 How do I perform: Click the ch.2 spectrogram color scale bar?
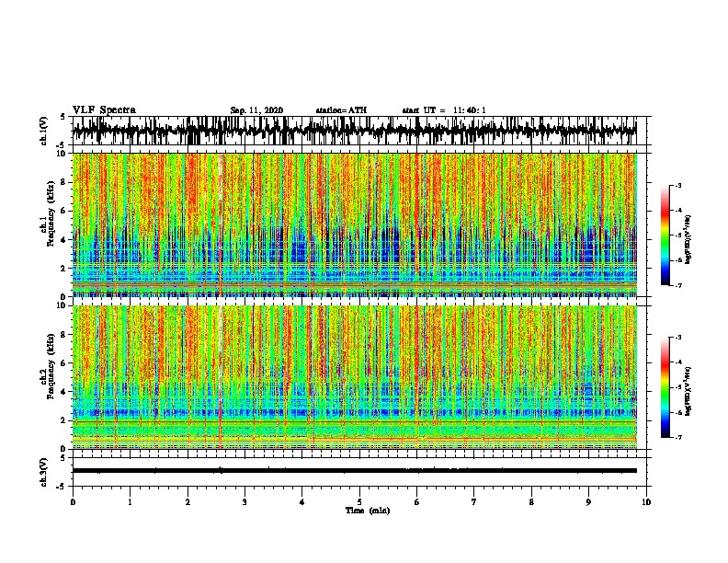pyautogui.click(x=665, y=387)
